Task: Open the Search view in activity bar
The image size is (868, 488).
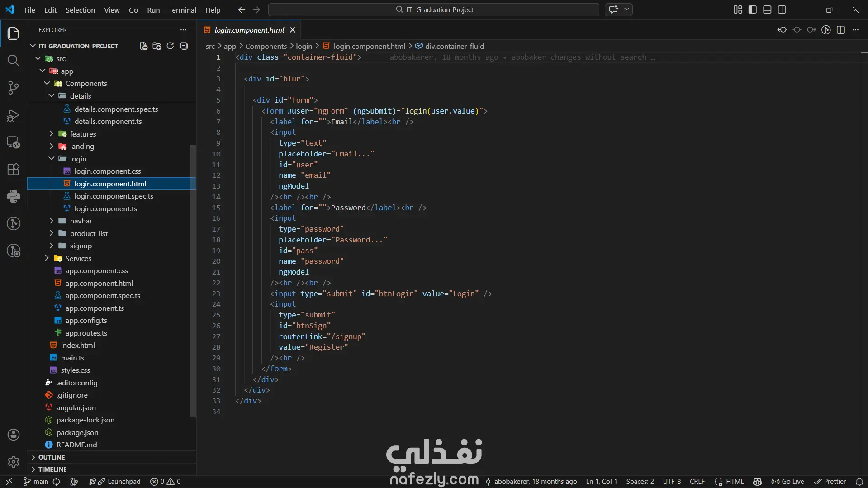Action: click(x=13, y=60)
